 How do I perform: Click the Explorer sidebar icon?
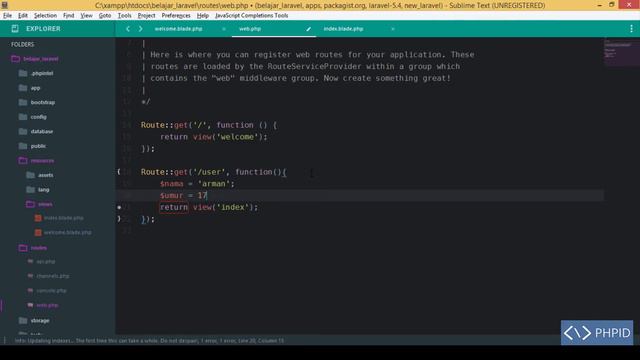click(15, 29)
